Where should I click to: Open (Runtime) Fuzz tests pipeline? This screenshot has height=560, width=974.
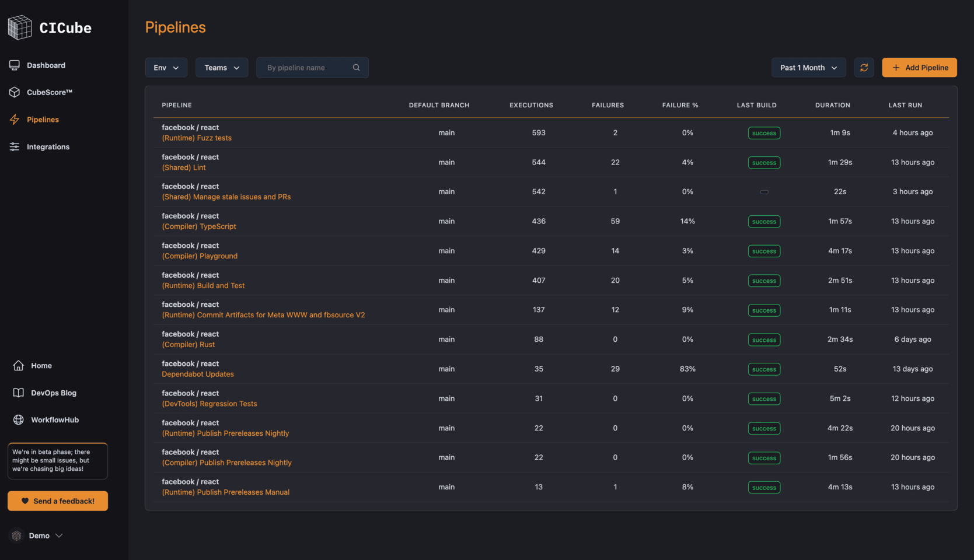pyautogui.click(x=197, y=138)
